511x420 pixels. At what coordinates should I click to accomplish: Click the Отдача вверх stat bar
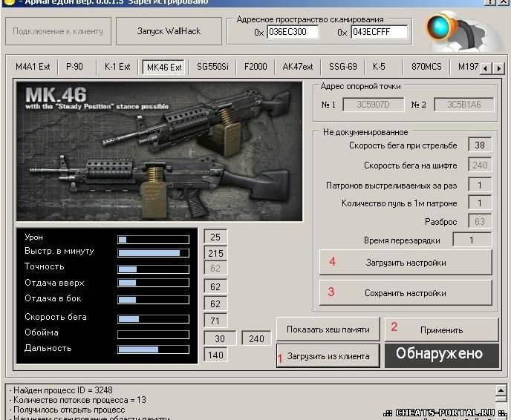tap(153, 283)
